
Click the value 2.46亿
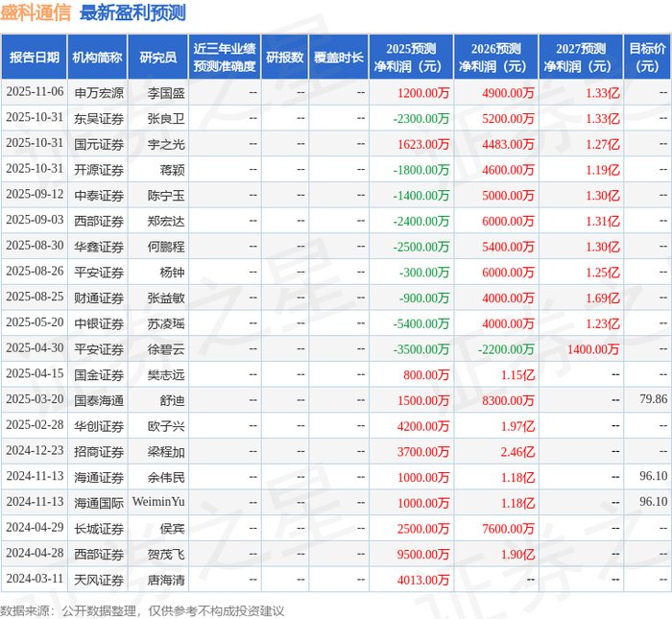518,453
